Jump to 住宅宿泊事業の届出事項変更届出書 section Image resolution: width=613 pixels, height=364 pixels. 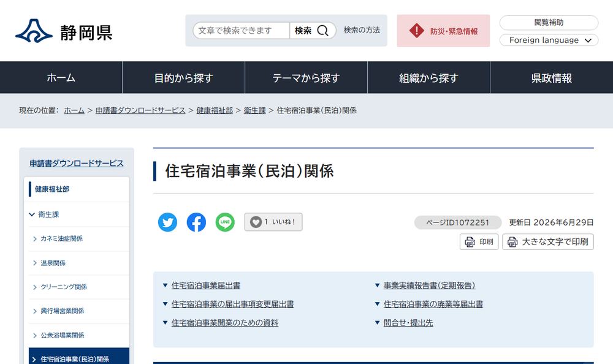(232, 304)
